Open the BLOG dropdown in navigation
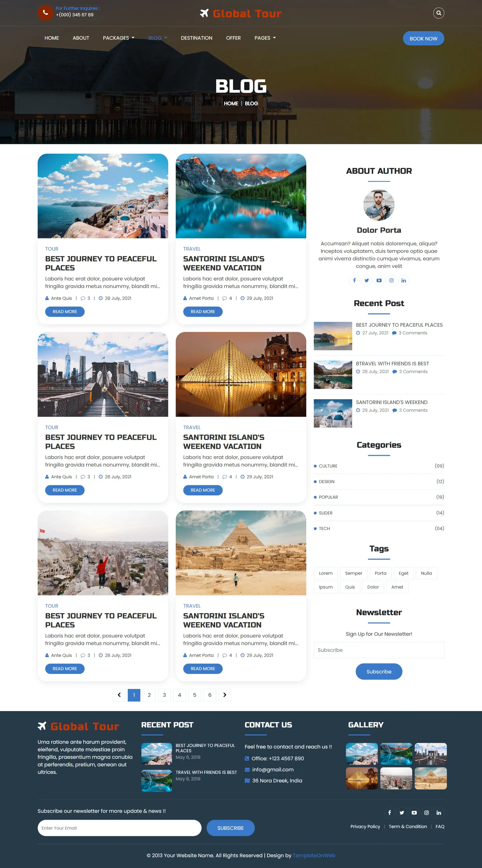Screen dimensions: 482x868 point(157,38)
